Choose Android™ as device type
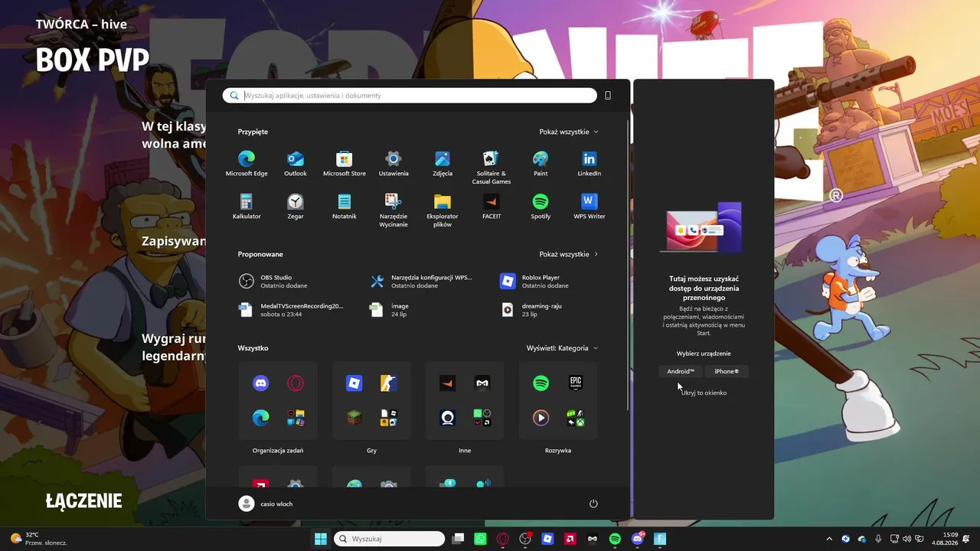This screenshot has height=551, width=980. [x=681, y=371]
